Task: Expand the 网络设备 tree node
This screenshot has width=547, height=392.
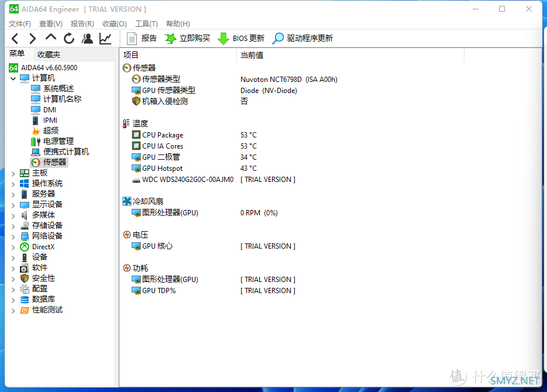Action: [13, 237]
